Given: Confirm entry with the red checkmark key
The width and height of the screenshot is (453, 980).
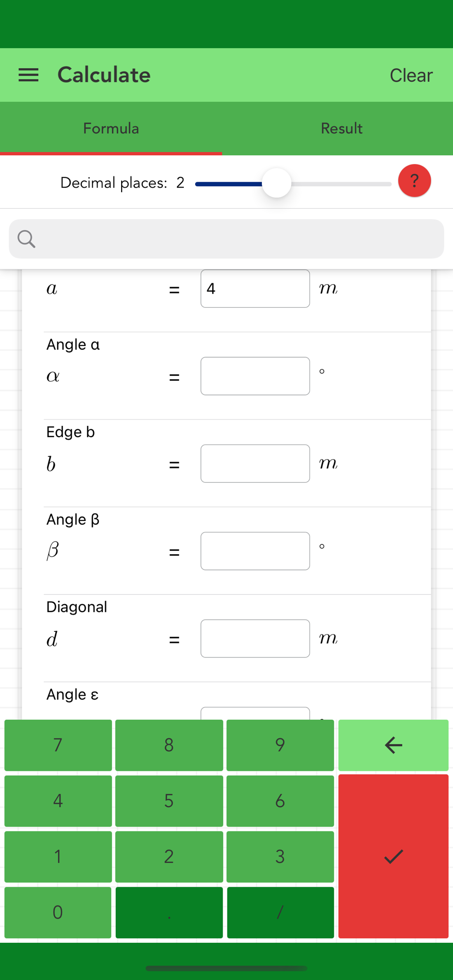Looking at the screenshot, I should coord(393,856).
